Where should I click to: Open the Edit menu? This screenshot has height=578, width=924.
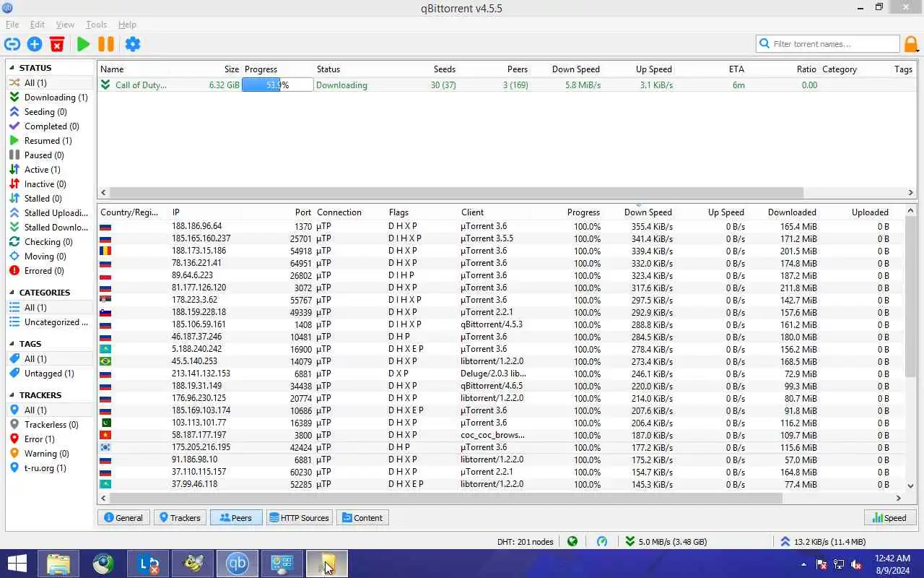(38, 25)
